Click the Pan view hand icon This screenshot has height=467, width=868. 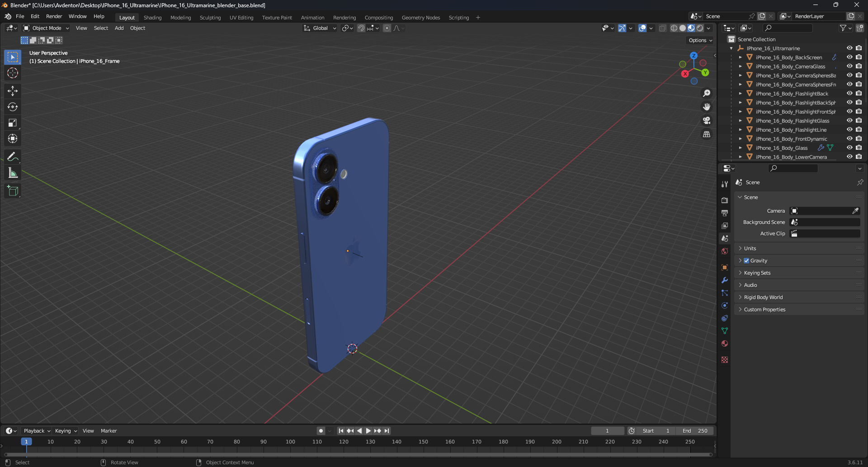coord(707,107)
